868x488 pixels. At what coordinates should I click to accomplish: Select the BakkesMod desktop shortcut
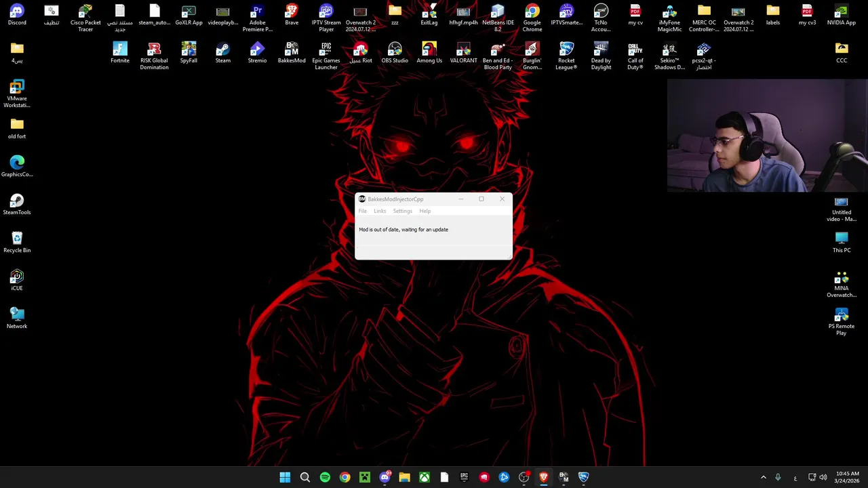click(x=292, y=53)
